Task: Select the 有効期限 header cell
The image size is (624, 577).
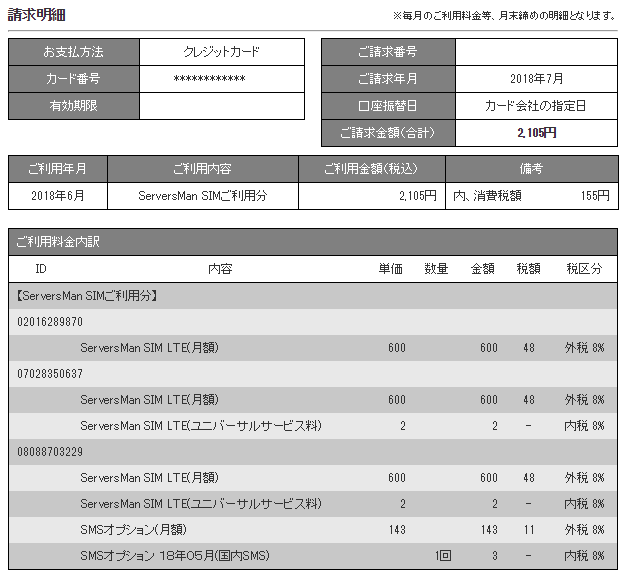Action: [74, 106]
